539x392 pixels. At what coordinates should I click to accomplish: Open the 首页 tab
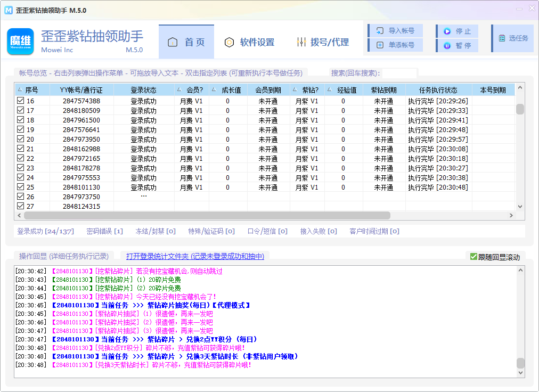[x=186, y=42]
